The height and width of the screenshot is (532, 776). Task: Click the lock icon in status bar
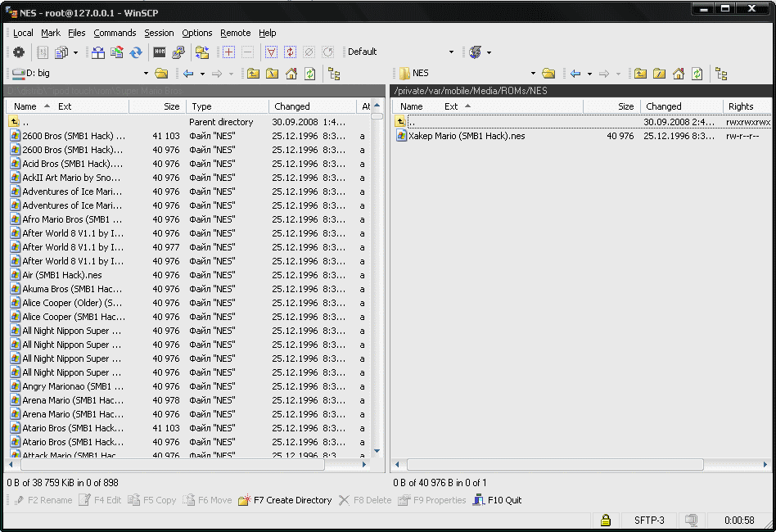(x=605, y=520)
